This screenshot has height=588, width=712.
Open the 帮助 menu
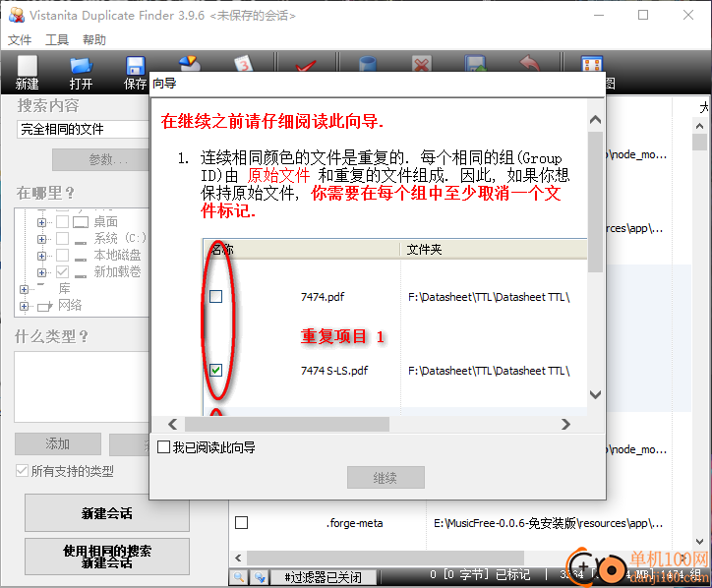(94, 40)
